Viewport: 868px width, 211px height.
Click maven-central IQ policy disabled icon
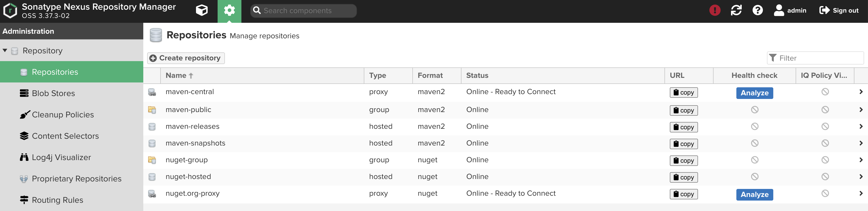pos(825,92)
